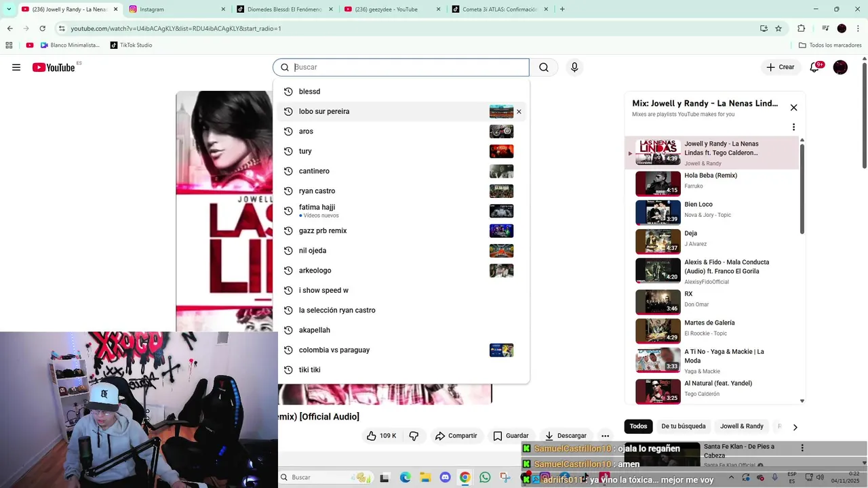Open Chrome extensions puzzle icon
This screenshot has width=868, height=488.
tap(801, 28)
